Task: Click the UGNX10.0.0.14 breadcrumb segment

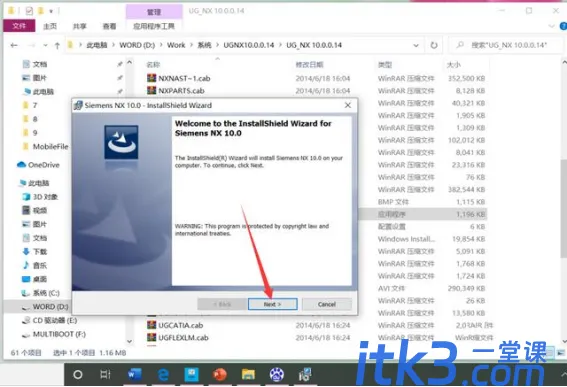Action: coord(249,45)
